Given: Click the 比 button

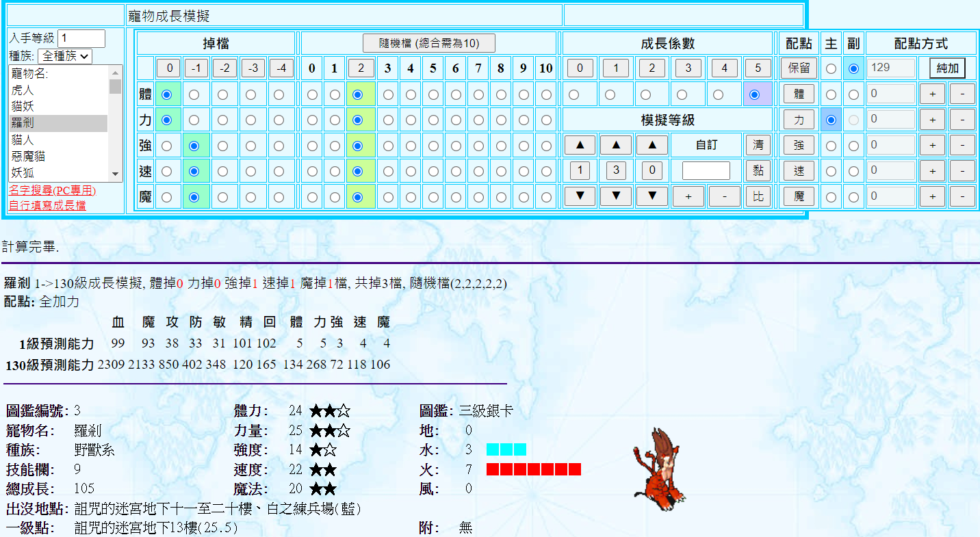Looking at the screenshot, I should click(x=758, y=196).
